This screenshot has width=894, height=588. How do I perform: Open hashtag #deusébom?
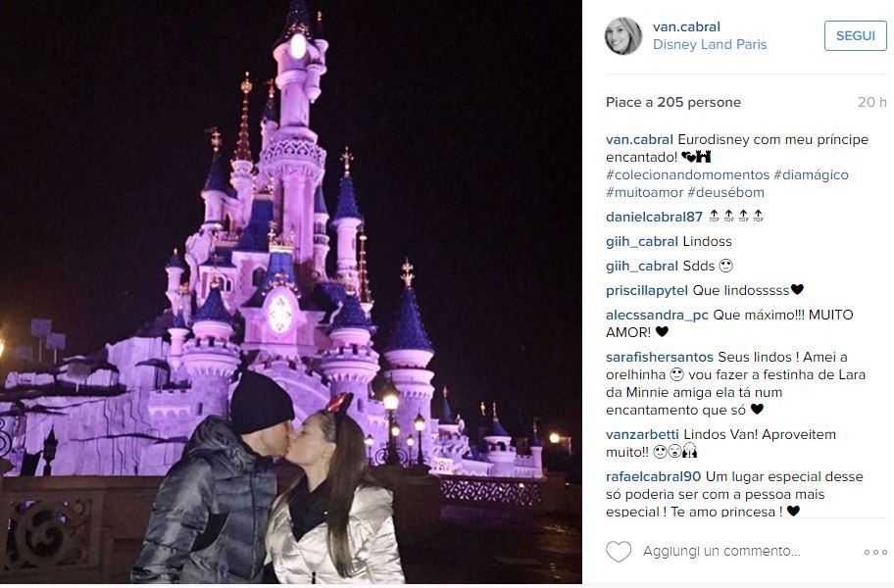point(725,193)
